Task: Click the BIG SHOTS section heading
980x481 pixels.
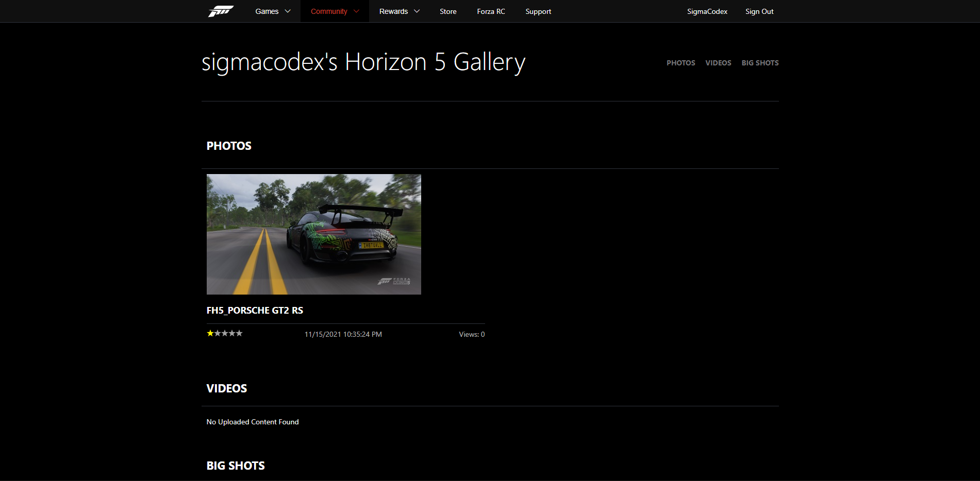Action: point(236,466)
